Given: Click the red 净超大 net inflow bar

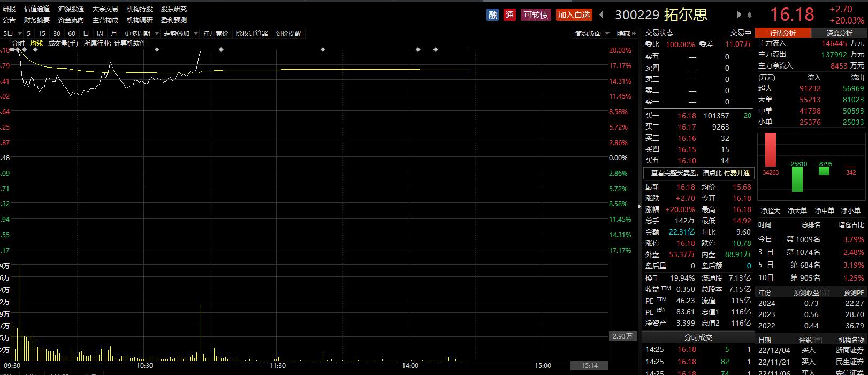Looking at the screenshot, I should coord(770,150).
